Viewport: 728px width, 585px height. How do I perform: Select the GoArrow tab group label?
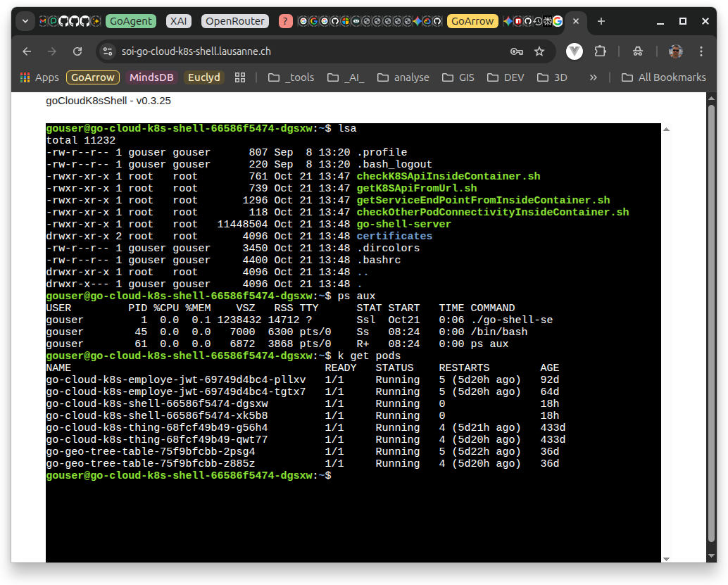[472, 21]
